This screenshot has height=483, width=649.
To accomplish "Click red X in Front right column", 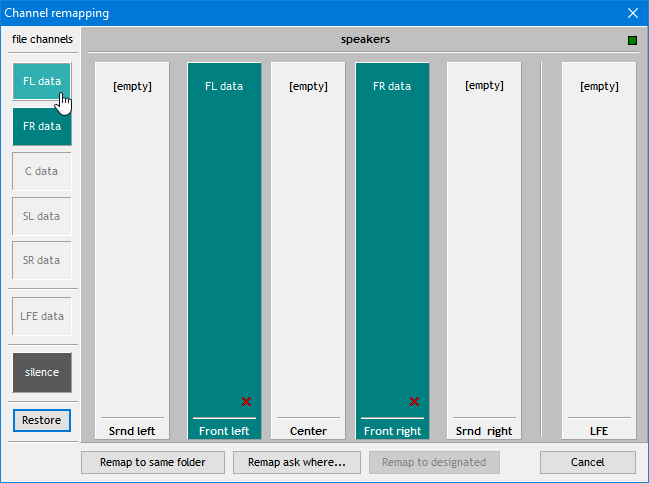I will (414, 401).
